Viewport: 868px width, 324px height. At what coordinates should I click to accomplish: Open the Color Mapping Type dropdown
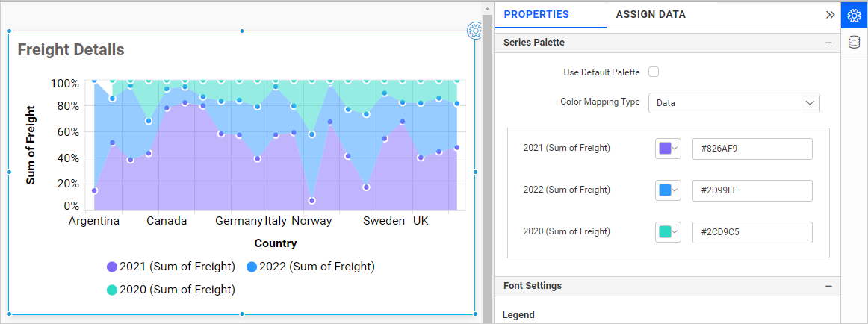[x=734, y=103]
